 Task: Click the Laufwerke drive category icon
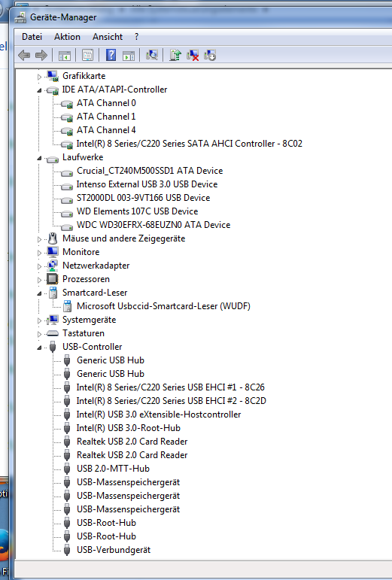[x=53, y=159]
